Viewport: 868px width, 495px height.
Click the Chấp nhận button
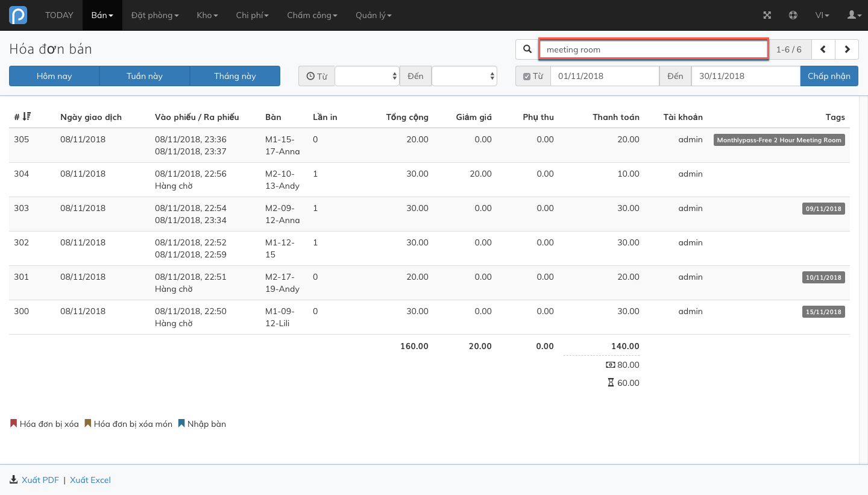pyautogui.click(x=829, y=76)
